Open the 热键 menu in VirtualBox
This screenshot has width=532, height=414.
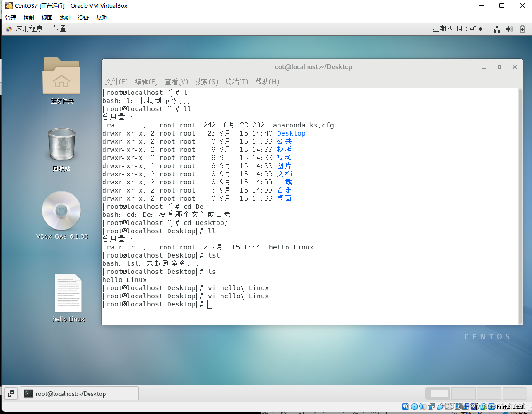coord(65,18)
